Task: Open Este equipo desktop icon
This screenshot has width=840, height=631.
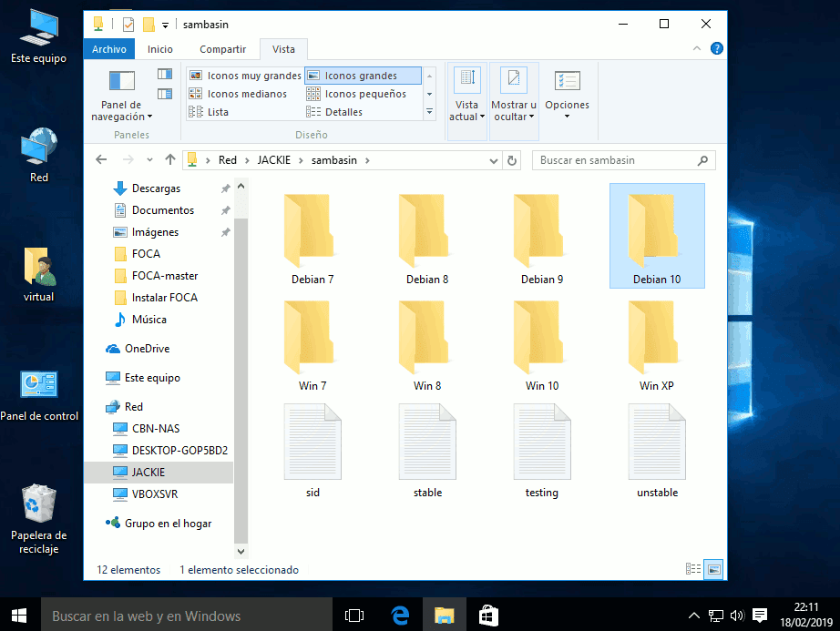Action: [38, 36]
